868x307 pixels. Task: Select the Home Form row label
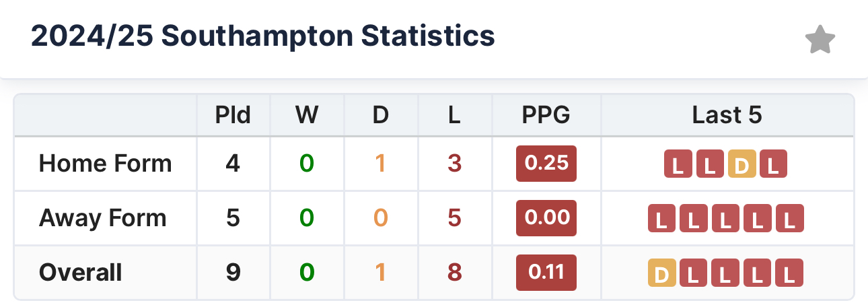point(105,164)
